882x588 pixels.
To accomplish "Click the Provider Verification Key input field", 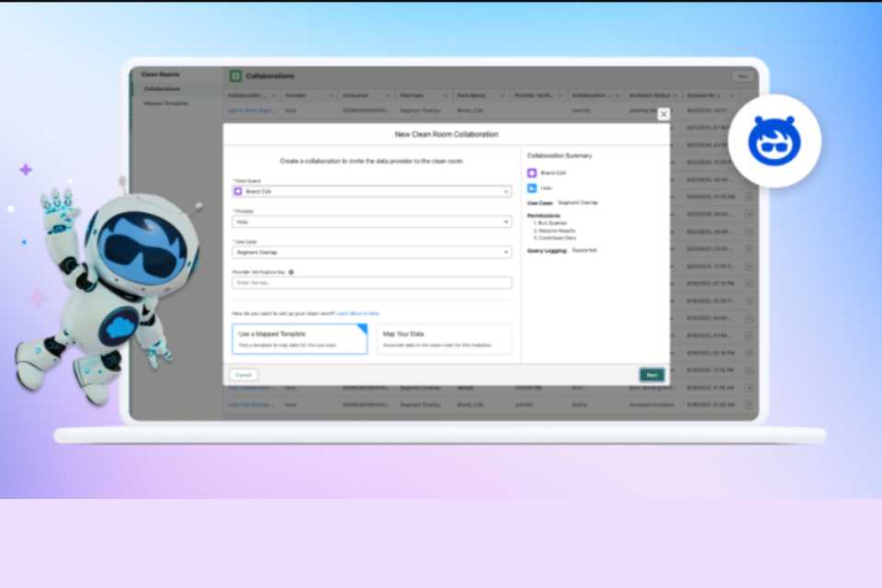I will [x=372, y=282].
